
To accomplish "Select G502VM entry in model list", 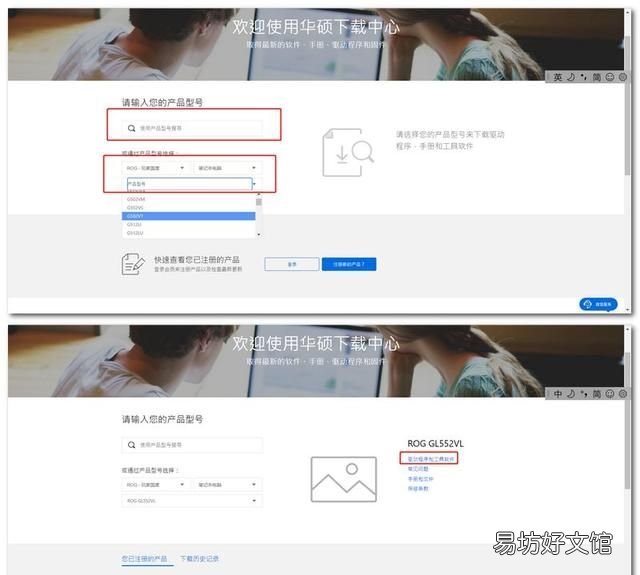I will click(x=189, y=199).
